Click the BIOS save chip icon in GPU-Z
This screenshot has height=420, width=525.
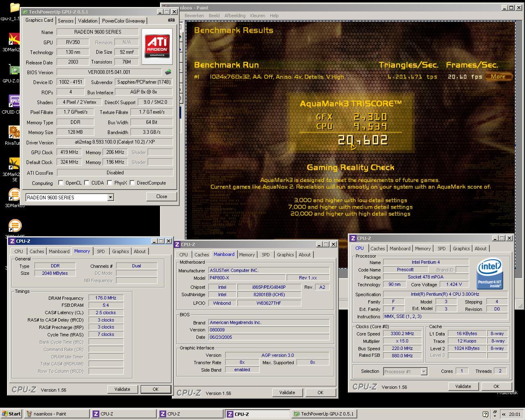(168, 72)
